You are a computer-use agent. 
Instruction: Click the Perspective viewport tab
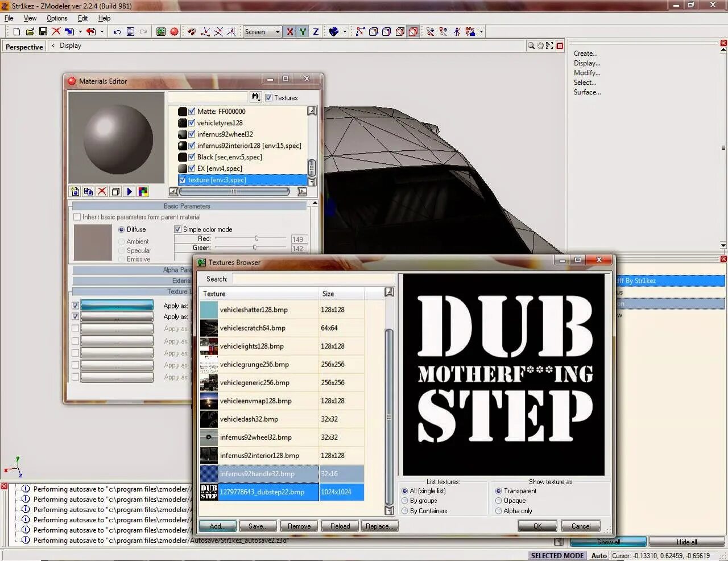24,47
